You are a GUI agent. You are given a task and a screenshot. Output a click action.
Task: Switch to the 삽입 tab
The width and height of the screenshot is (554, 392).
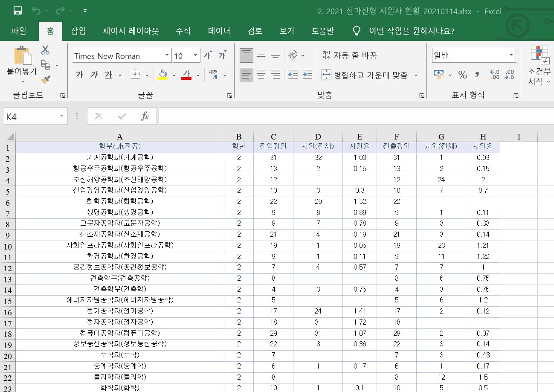point(78,31)
